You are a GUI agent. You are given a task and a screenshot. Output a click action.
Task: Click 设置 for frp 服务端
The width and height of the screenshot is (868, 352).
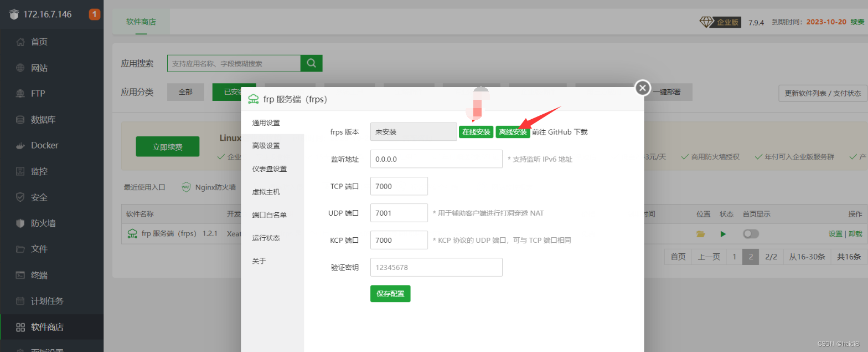pos(835,234)
